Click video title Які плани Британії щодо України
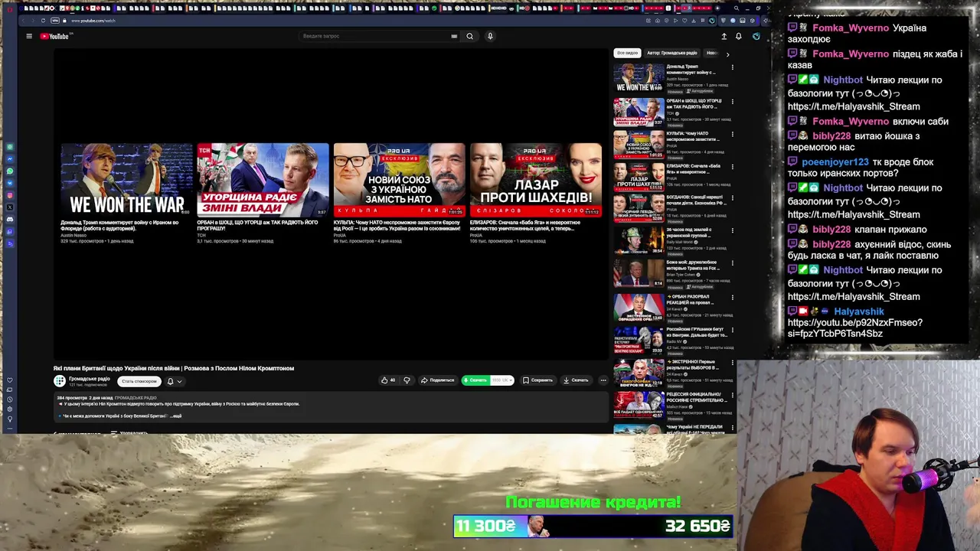The image size is (980, 551). (x=174, y=368)
